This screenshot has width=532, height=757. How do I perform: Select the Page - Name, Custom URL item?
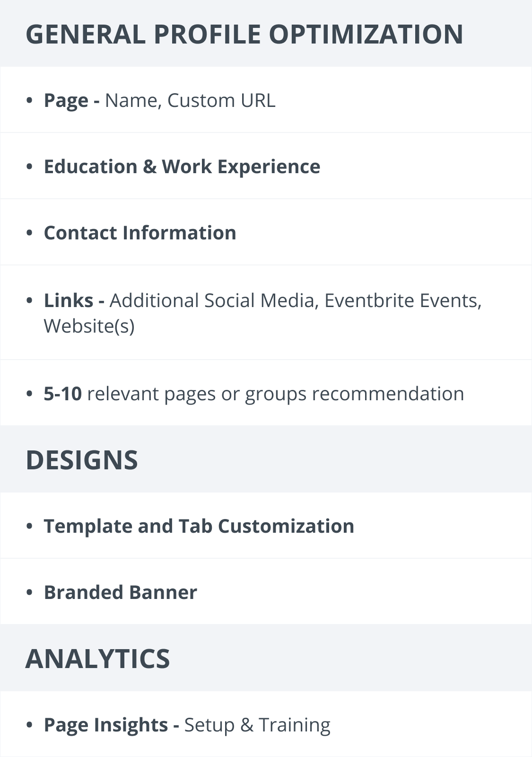[x=266, y=100]
